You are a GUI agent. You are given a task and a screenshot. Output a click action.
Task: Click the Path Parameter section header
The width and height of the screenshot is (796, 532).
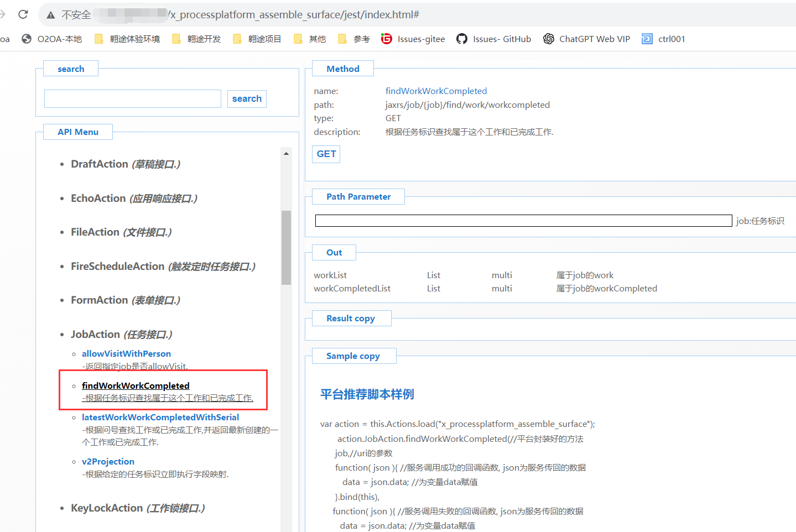[358, 197]
